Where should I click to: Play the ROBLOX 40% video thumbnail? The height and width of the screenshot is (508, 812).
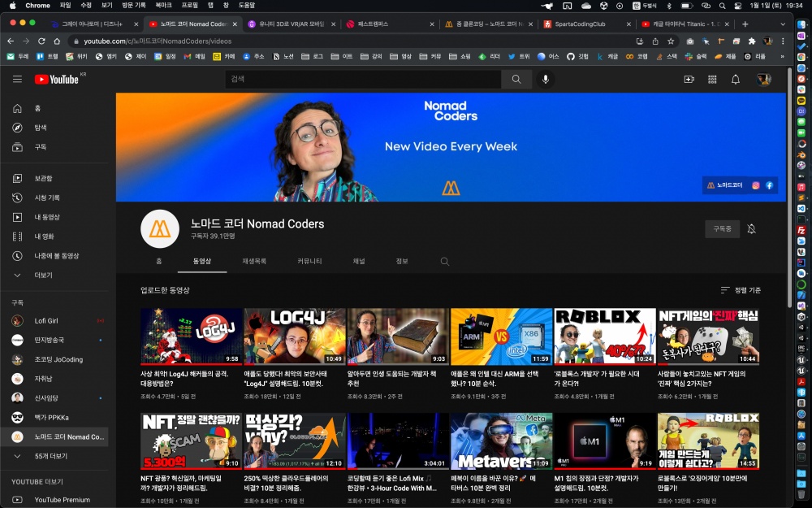[x=604, y=336]
